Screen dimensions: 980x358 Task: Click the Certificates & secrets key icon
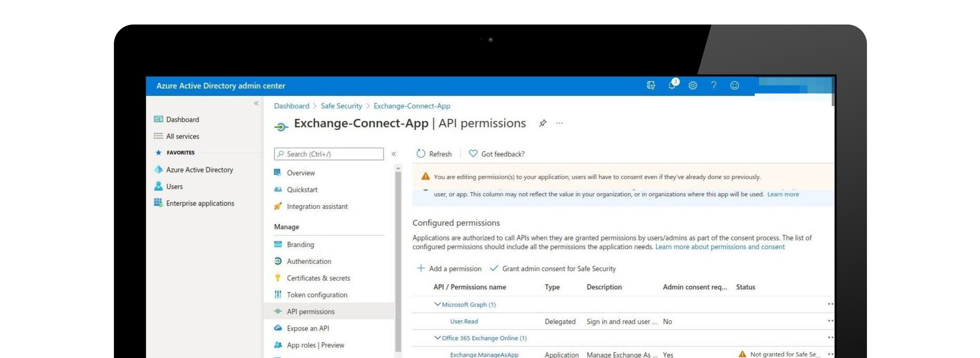pyautogui.click(x=278, y=278)
